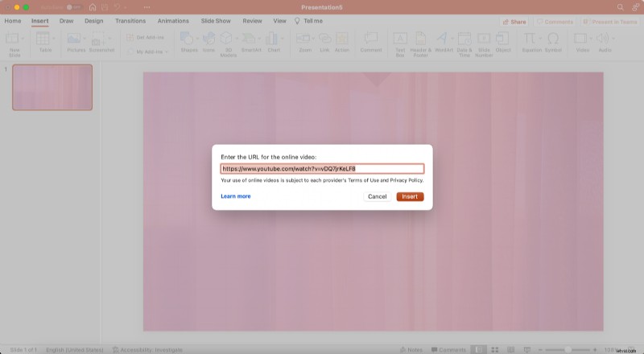Viewport: 644px width, 354px height.
Task: Switch to the Draw tab
Action: click(66, 21)
